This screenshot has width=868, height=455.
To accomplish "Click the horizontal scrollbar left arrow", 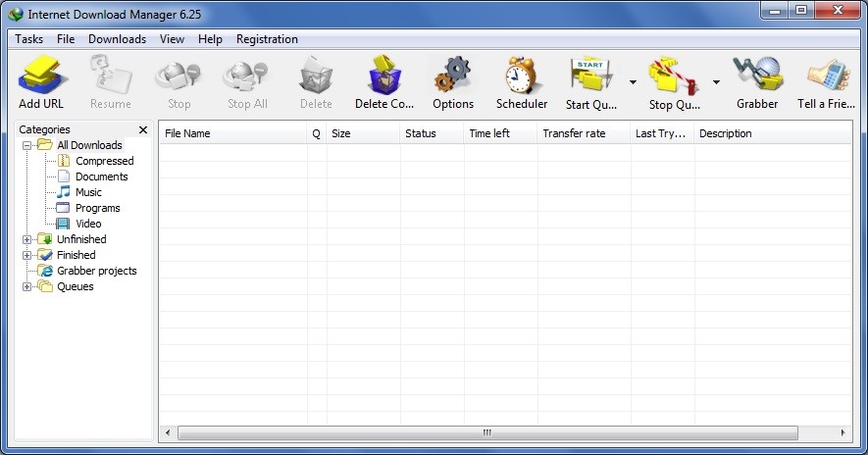I will coord(169,432).
